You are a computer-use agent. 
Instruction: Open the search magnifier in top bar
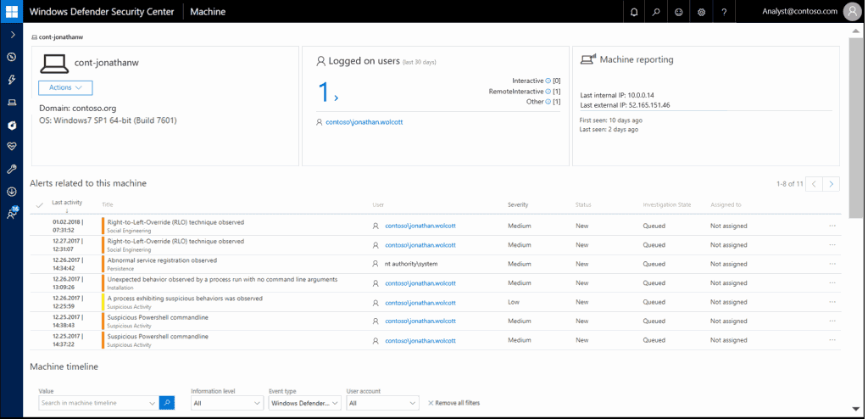coord(657,12)
